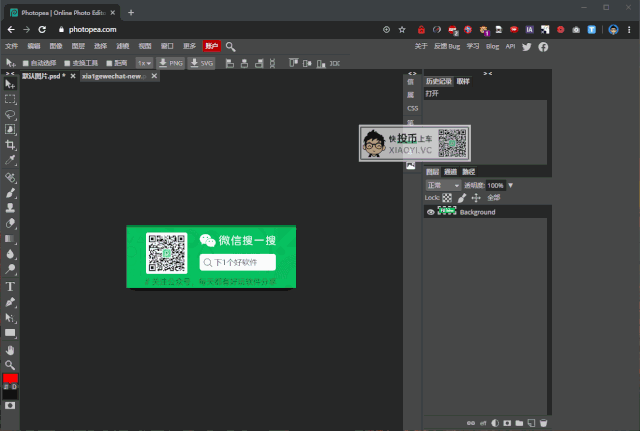Expand the opacity 100% slider arrow
Image resolution: width=640 pixels, height=431 pixels.
pyautogui.click(x=511, y=185)
